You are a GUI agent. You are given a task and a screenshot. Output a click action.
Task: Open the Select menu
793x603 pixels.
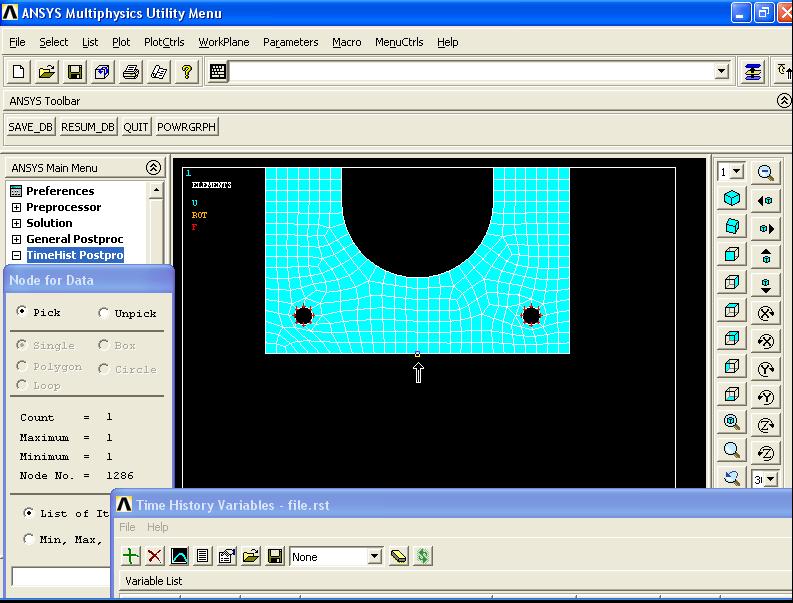tap(54, 42)
